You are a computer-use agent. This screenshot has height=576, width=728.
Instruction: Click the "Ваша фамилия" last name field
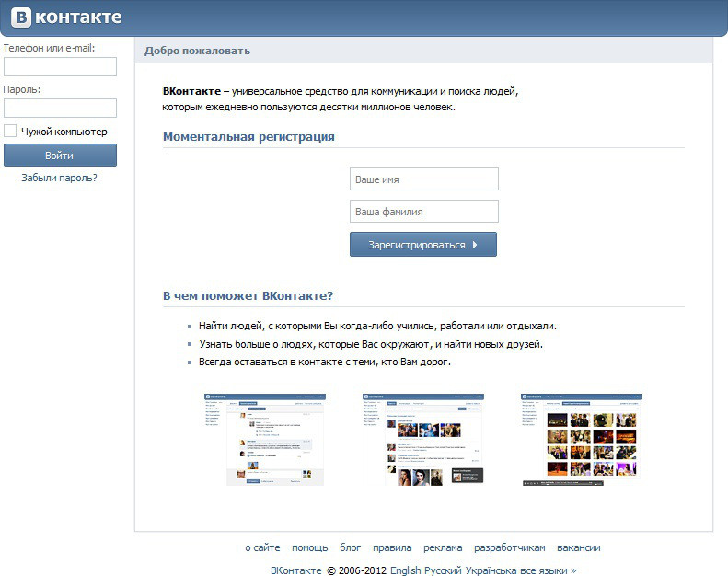pos(423,212)
